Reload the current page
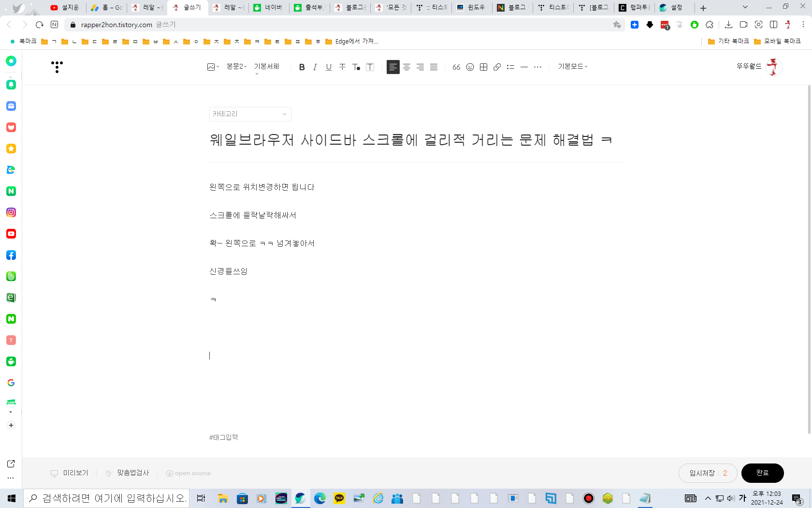Screen dimensions: 812x508 40,25
